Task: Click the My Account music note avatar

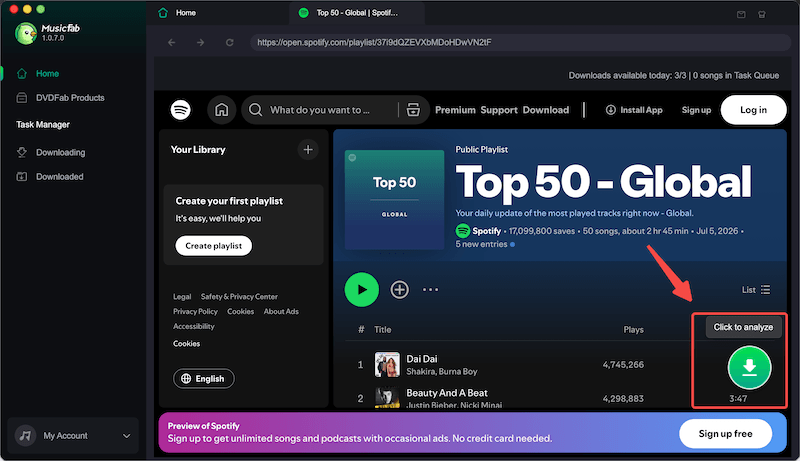Action: (25, 436)
